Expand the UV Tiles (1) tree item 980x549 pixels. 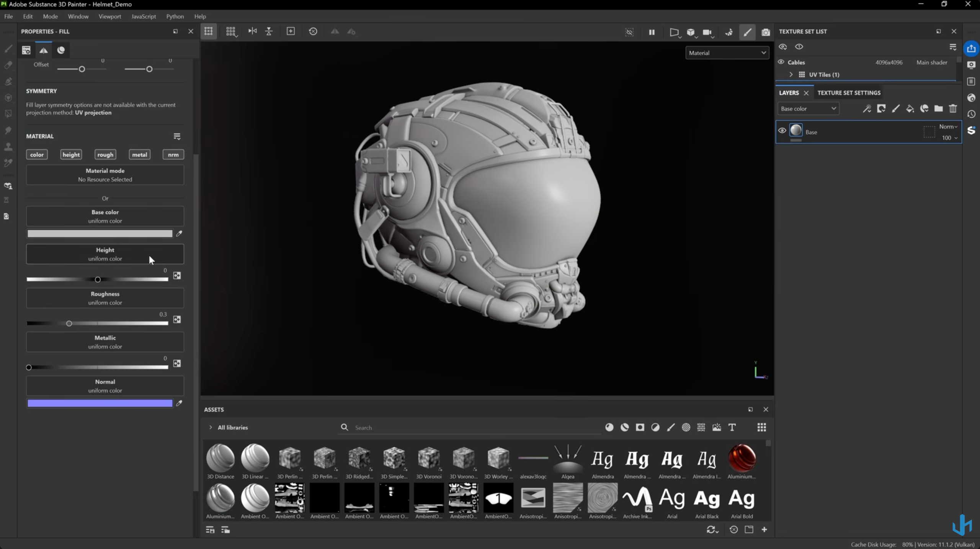point(791,75)
